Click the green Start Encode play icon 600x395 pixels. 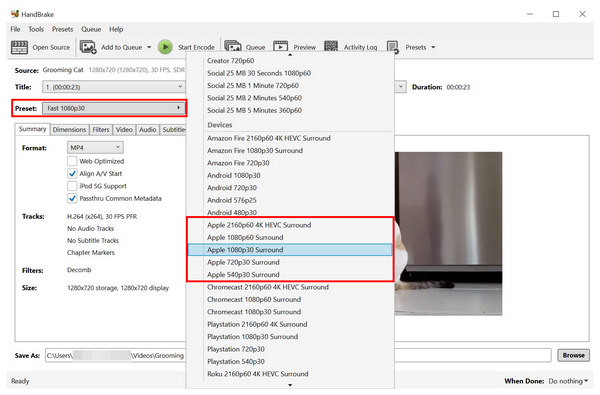pyautogui.click(x=165, y=47)
